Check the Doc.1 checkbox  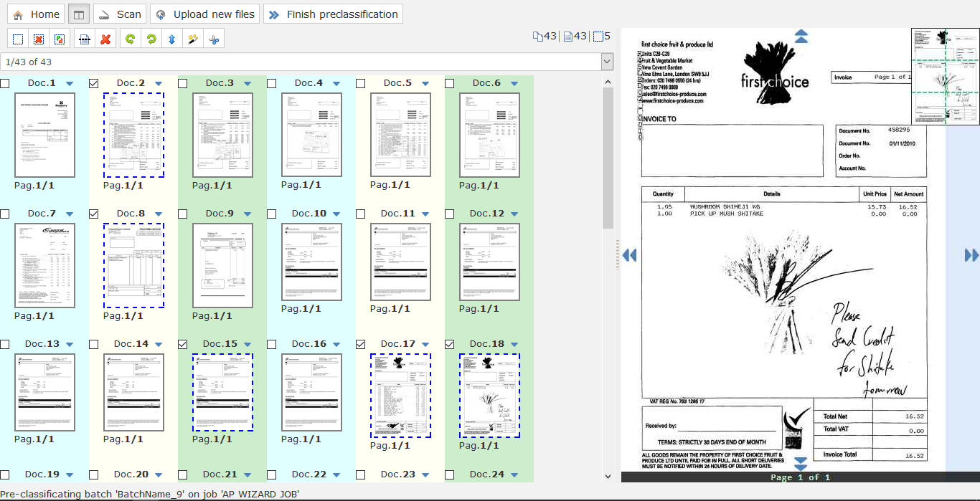coord(5,83)
